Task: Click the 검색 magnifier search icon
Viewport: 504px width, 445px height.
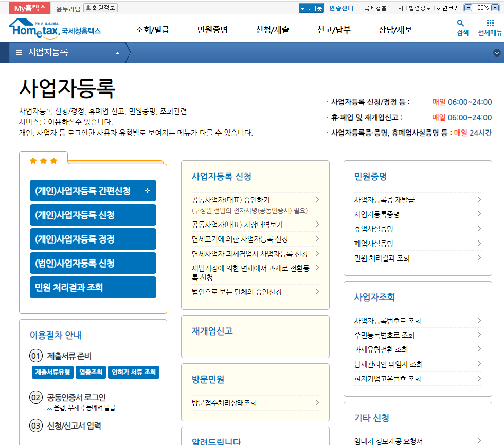Action: pos(460,24)
